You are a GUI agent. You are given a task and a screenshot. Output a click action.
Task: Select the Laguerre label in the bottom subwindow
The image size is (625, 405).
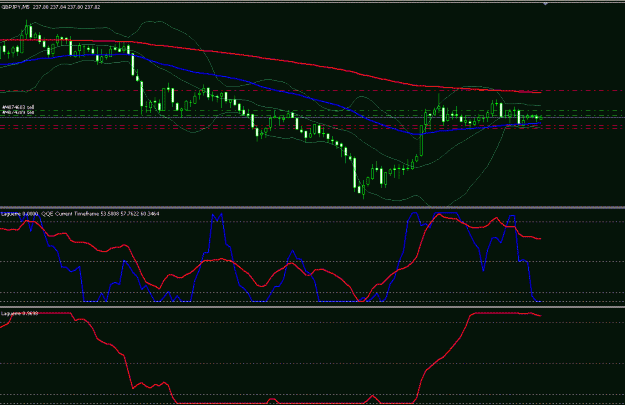pyautogui.click(x=20, y=314)
